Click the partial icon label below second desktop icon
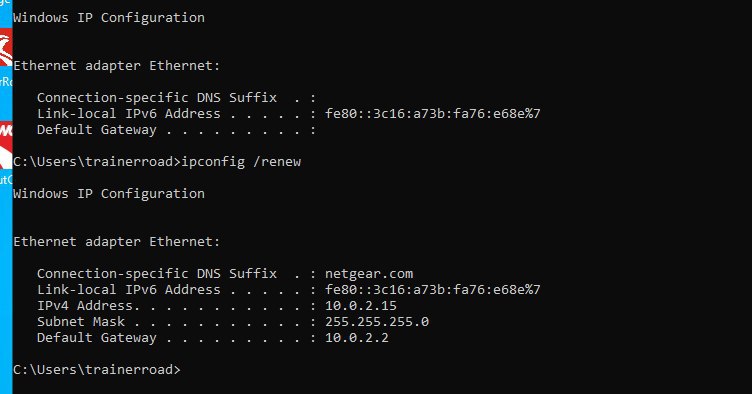Screen dimensions: 752x394 point(6,180)
